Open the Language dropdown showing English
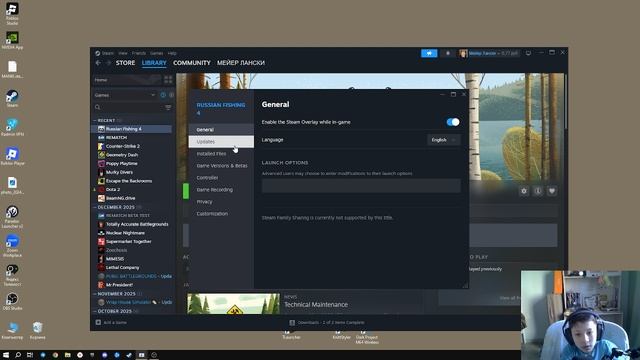The height and width of the screenshot is (360, 640). coord(443,140)
